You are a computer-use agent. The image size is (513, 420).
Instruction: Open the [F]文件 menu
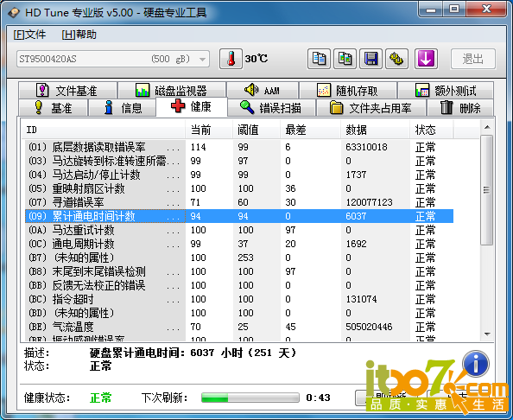[29, 35]
